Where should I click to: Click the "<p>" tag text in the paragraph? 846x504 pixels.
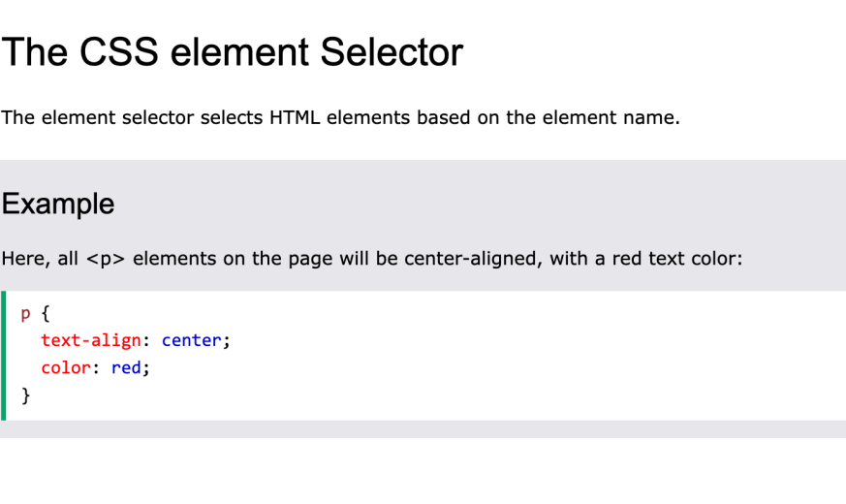click(106, 259)
